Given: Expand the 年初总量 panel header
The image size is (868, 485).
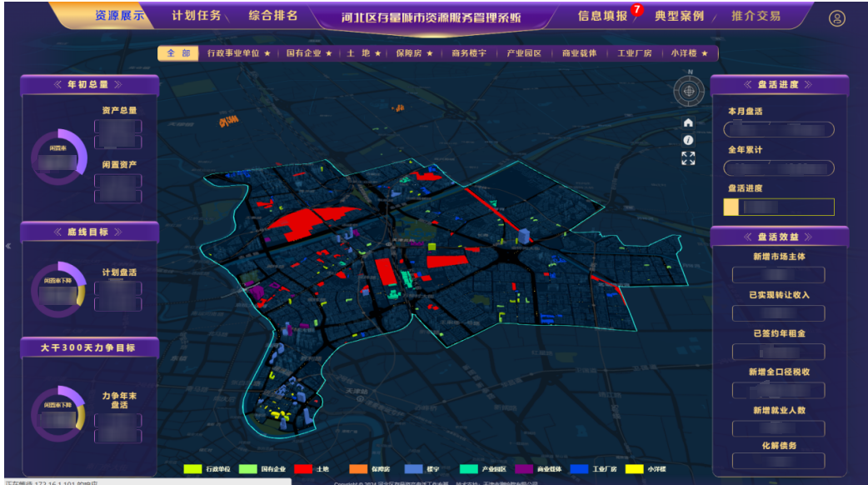Looking at the screenshot, I should pos(87,83).
